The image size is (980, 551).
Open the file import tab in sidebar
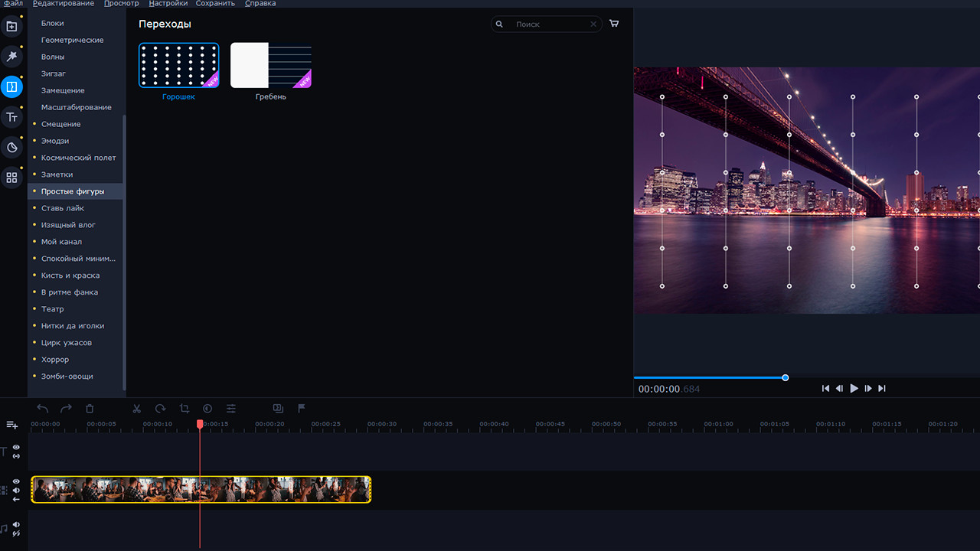tap(11, 27)
